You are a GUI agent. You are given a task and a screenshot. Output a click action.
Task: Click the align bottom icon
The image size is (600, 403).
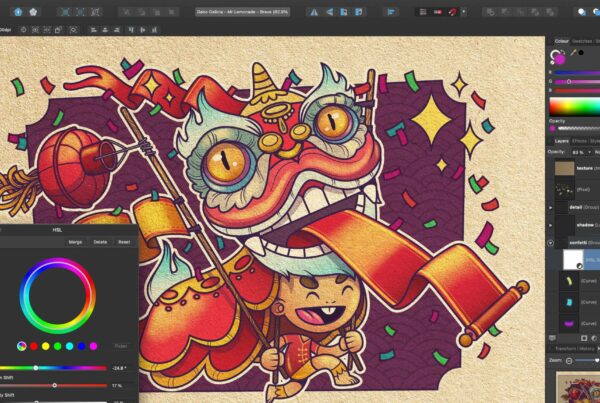coord(154,29)
